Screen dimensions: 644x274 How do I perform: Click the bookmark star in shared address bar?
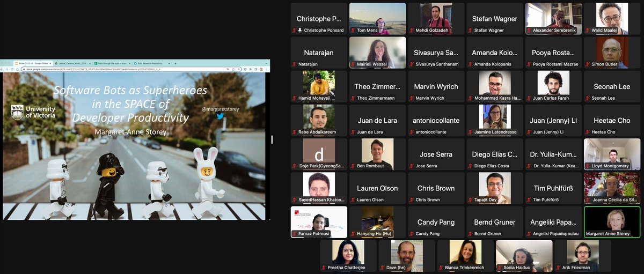238,69
